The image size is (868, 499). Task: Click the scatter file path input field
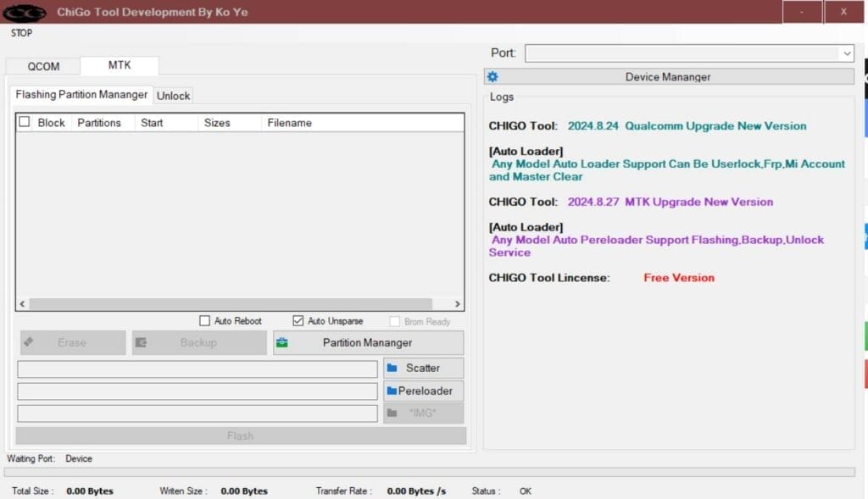coord(197,369)
